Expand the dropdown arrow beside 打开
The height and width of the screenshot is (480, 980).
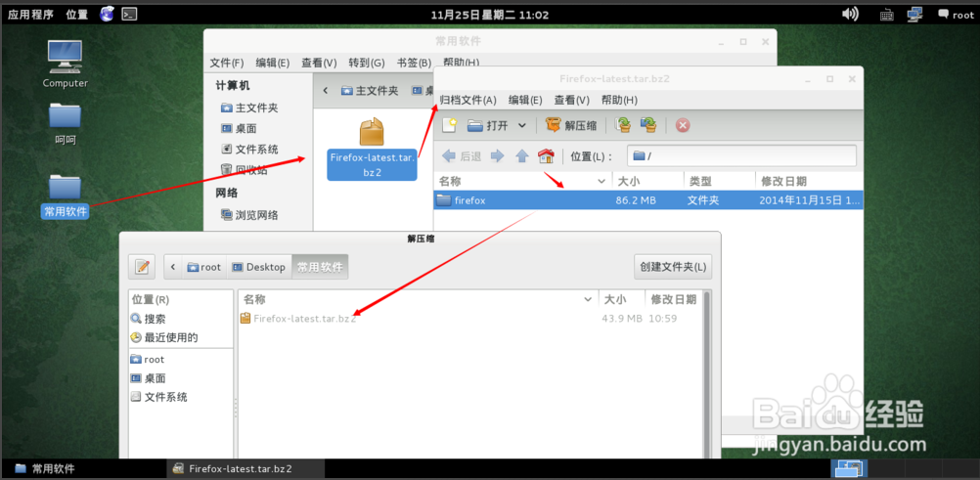tap(522, 125)
